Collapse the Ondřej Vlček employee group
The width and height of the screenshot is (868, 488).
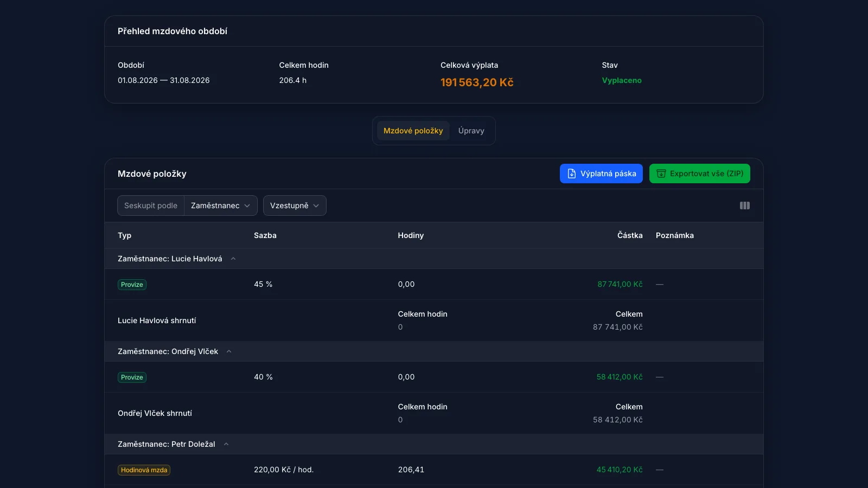[229, 351]
